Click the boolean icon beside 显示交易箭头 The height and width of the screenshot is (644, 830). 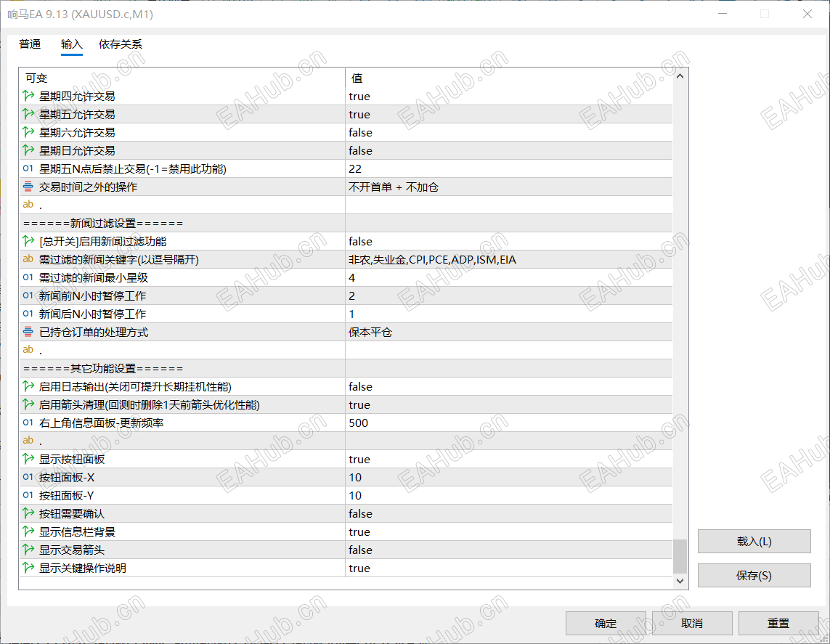tap(28, 550)
